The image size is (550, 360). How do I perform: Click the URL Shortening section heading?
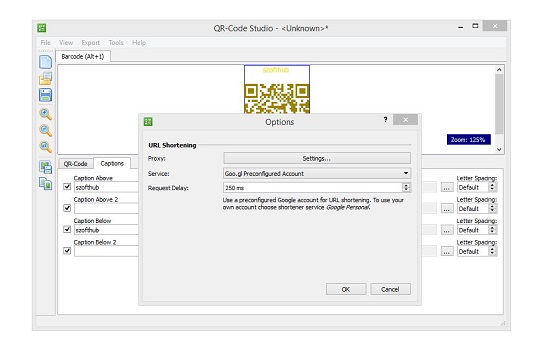[x=172, y=145]
